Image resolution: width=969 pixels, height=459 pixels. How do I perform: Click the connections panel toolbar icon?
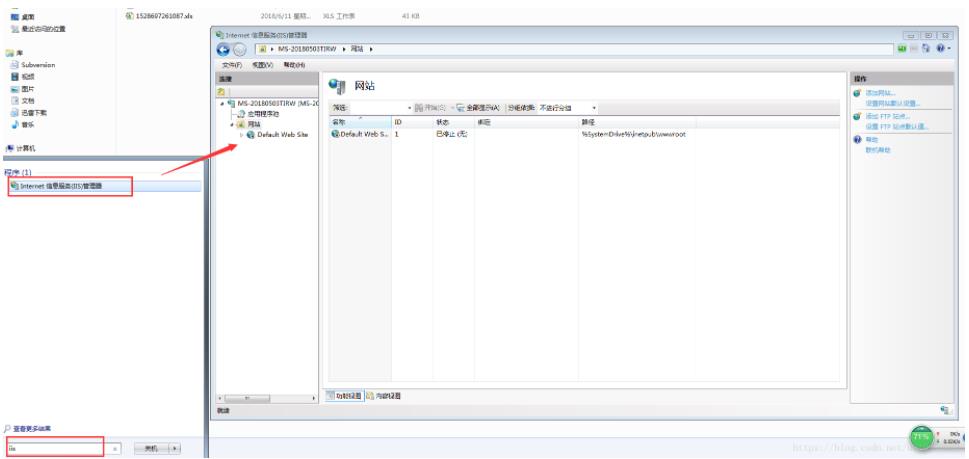click(x=221, y=91)
